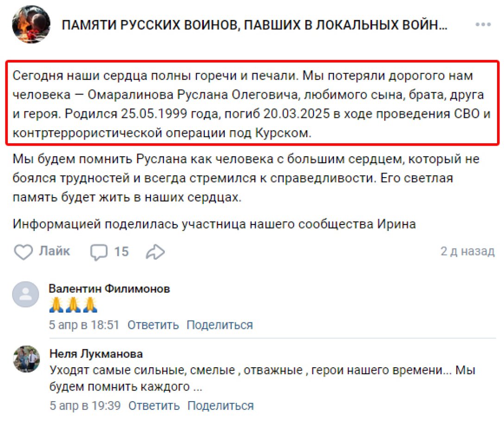Click the share arrow icon
The image size is (504, 422).
pos(155,251)
